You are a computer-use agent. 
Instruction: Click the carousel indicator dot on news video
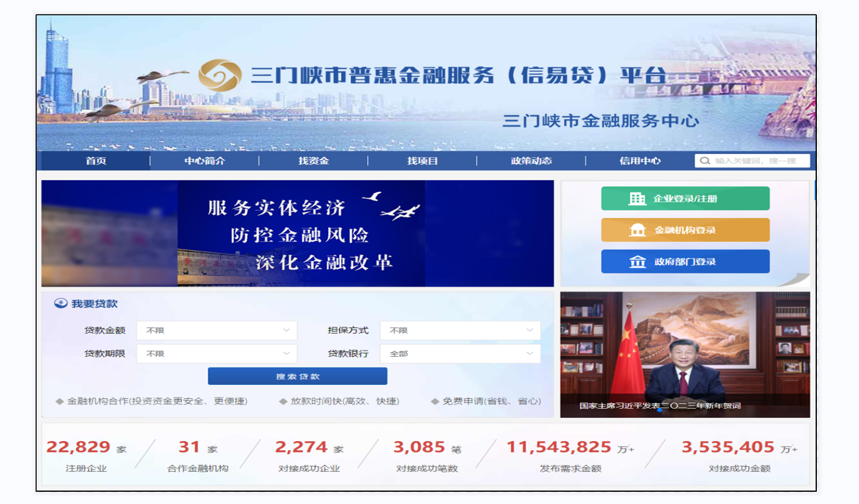point(659,411)
